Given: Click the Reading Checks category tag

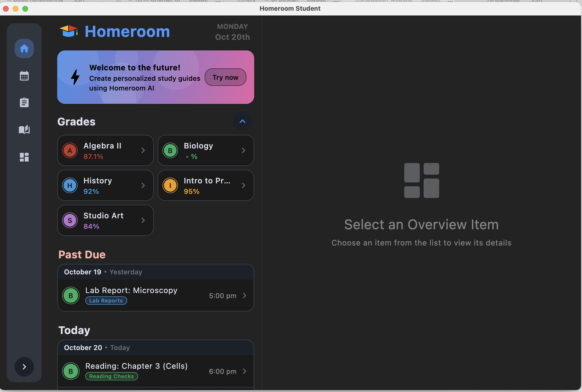Looking at the screenshot, I should [112, 376].
